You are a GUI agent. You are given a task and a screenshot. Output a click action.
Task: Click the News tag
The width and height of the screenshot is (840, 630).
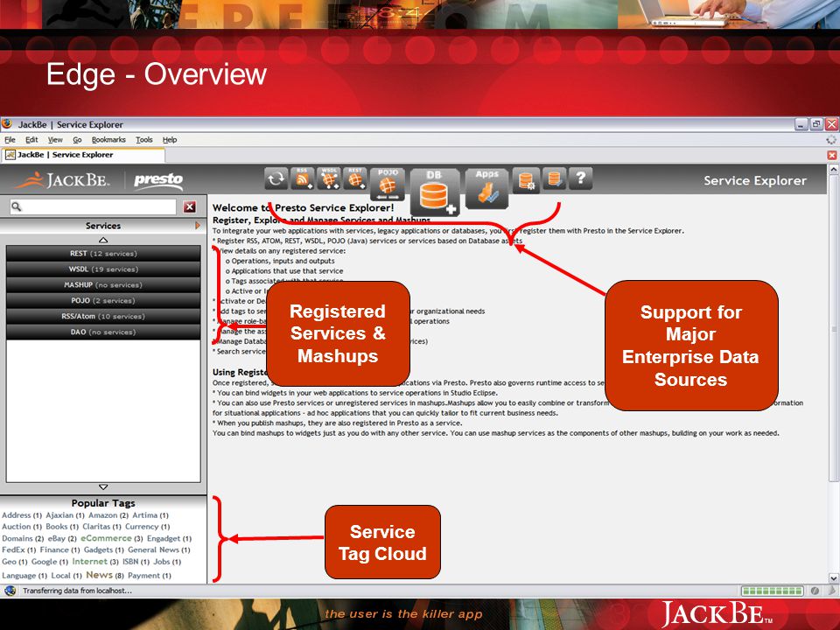click(x=99, y=575)
